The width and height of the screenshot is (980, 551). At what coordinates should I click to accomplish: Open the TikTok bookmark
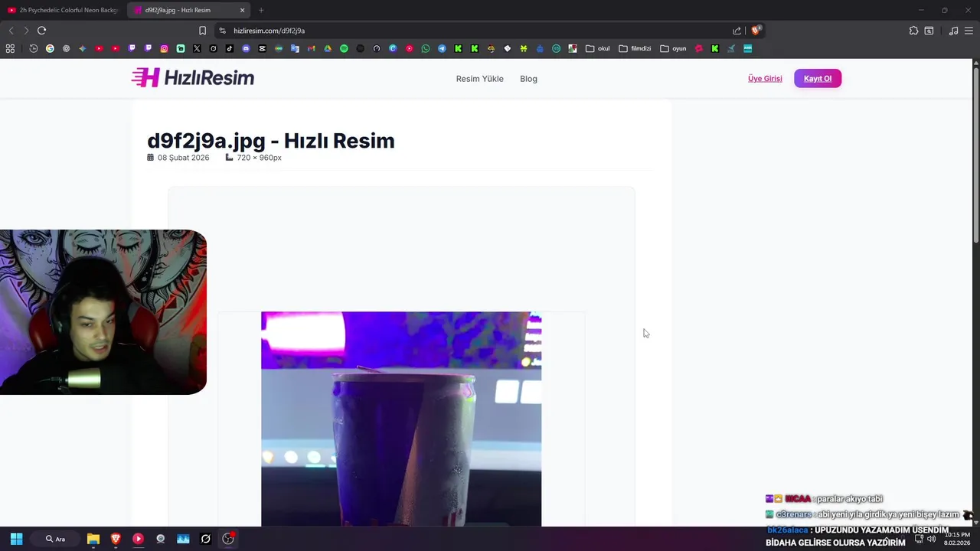(x=230, y=48)
